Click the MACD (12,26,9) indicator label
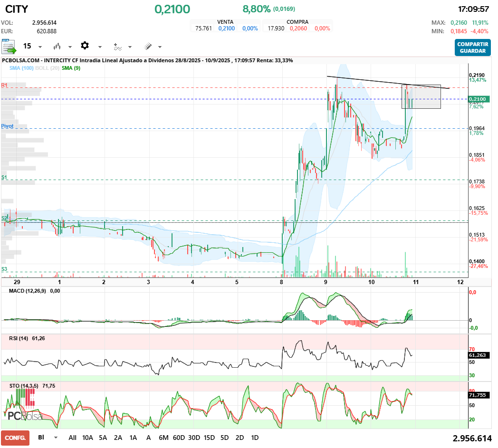Image resolution: width=498 pixels, height=448 pixels. tap(27, 291)
